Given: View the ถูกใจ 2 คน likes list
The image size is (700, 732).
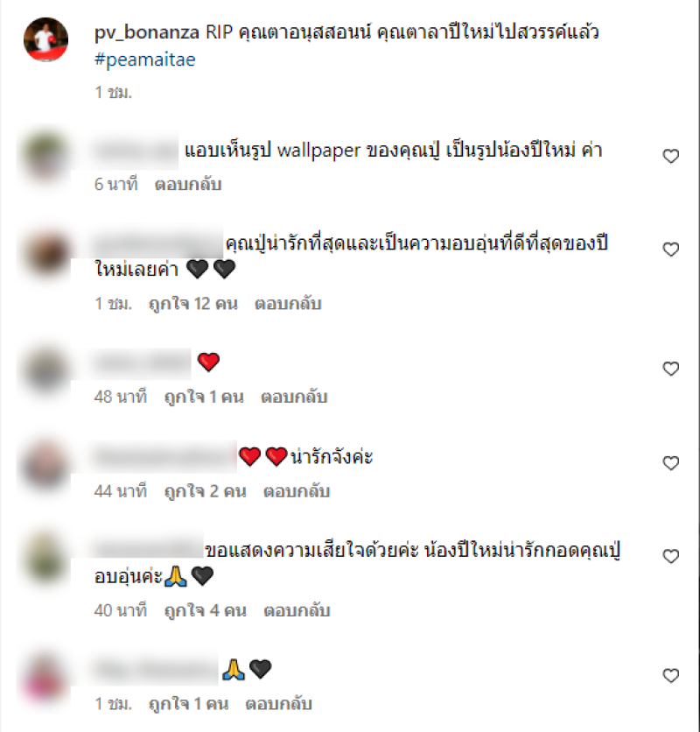Looking at the screenshot, I should (x=206, y=491).
